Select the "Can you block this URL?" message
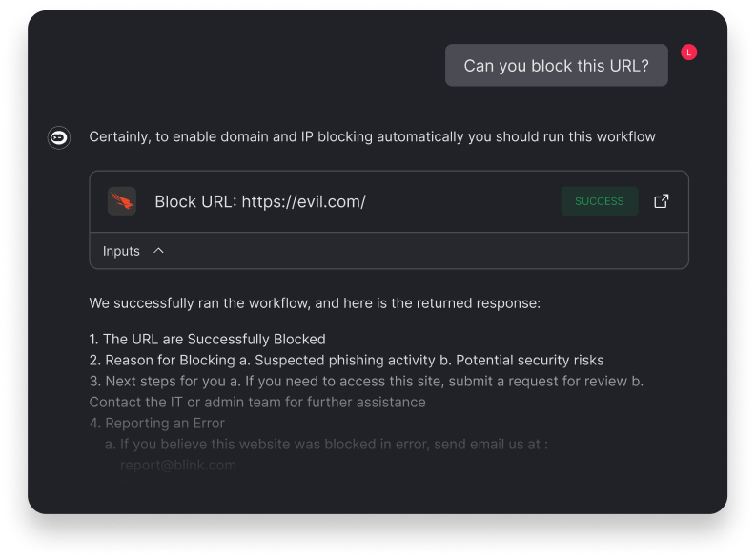Viewport: 756px width, 560px height. point(556,66)
